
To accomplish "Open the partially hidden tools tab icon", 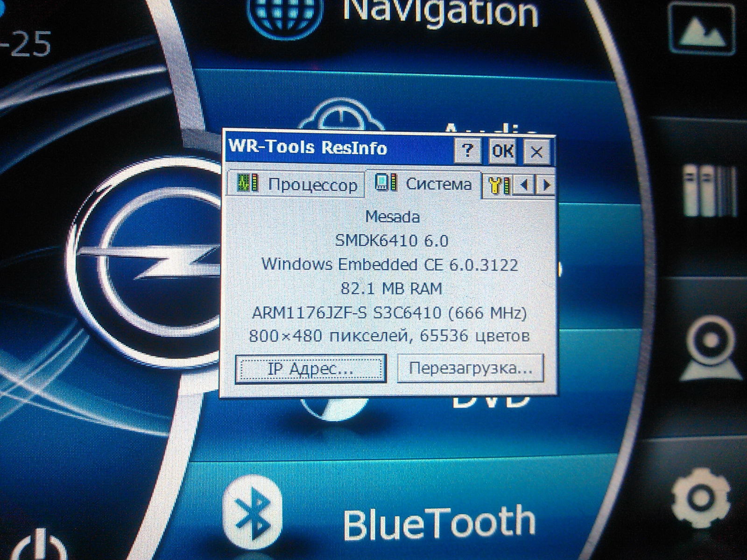I will tap(499, 185).
